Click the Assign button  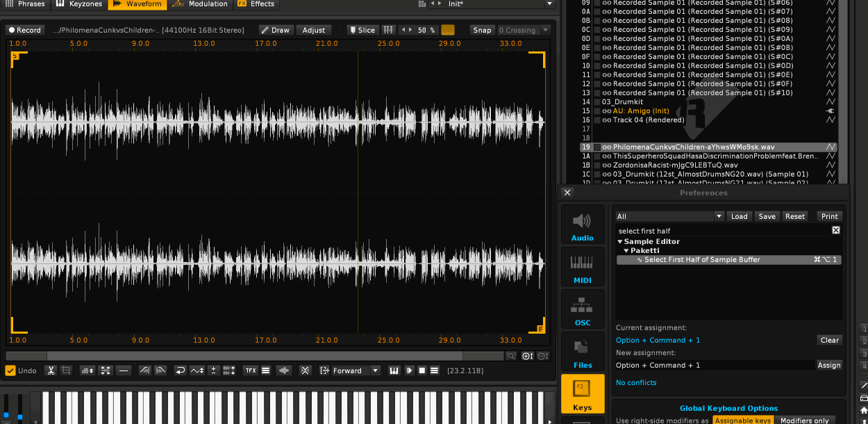coord(829,365)
